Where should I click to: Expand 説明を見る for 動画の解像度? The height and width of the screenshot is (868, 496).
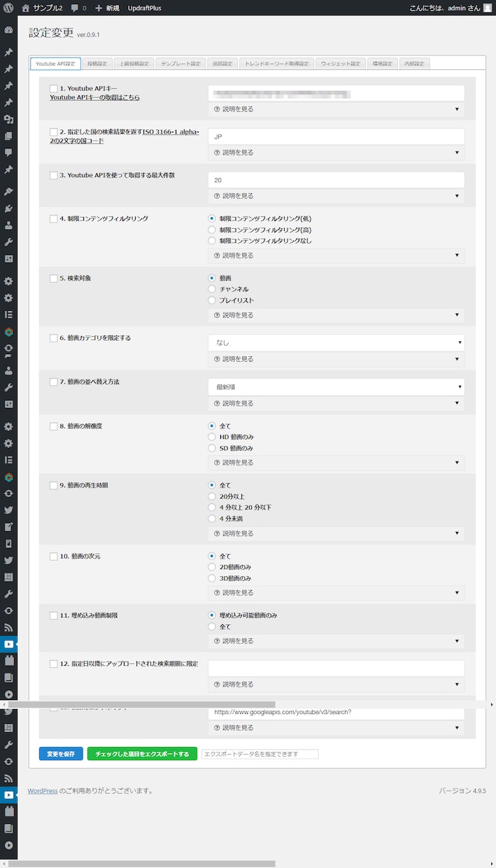coord(336,463)
